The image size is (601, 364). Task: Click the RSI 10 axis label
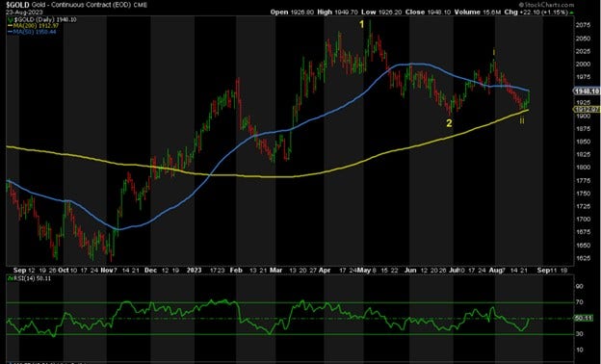579,350
